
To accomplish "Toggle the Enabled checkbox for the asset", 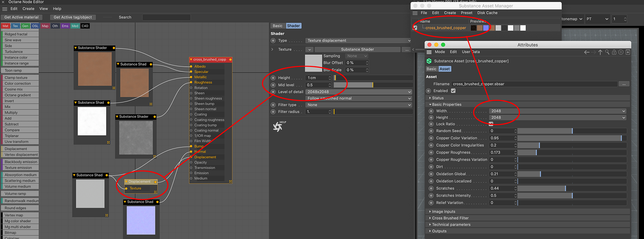I will pos(453,91).
